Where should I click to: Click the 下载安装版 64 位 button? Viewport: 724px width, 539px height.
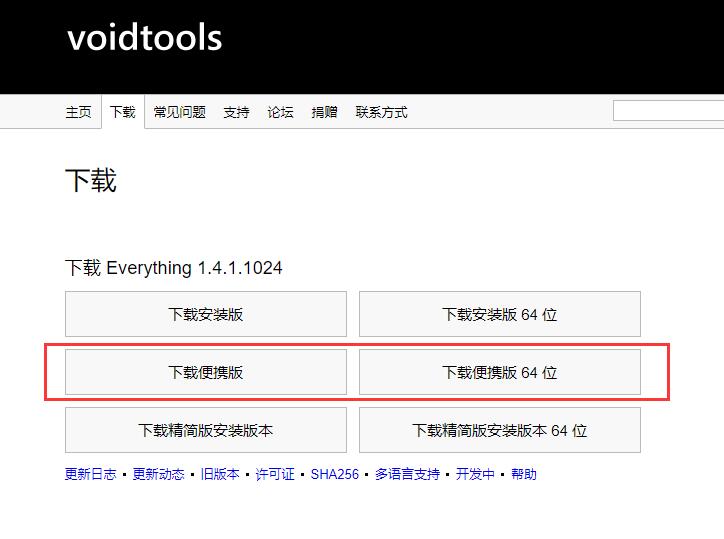[500, 314]
